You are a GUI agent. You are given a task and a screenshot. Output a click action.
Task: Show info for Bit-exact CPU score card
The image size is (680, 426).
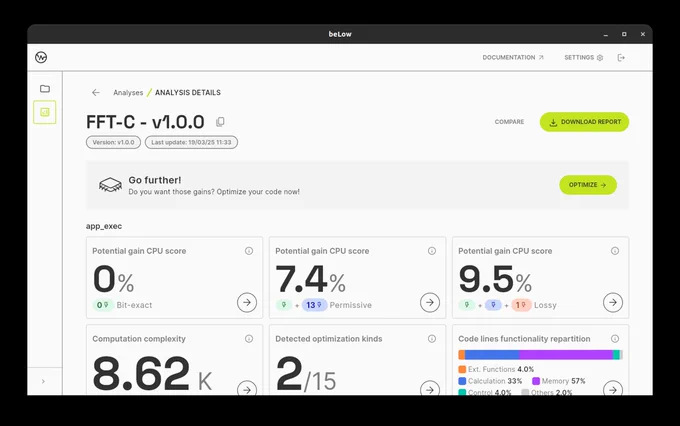click(249, 251)
